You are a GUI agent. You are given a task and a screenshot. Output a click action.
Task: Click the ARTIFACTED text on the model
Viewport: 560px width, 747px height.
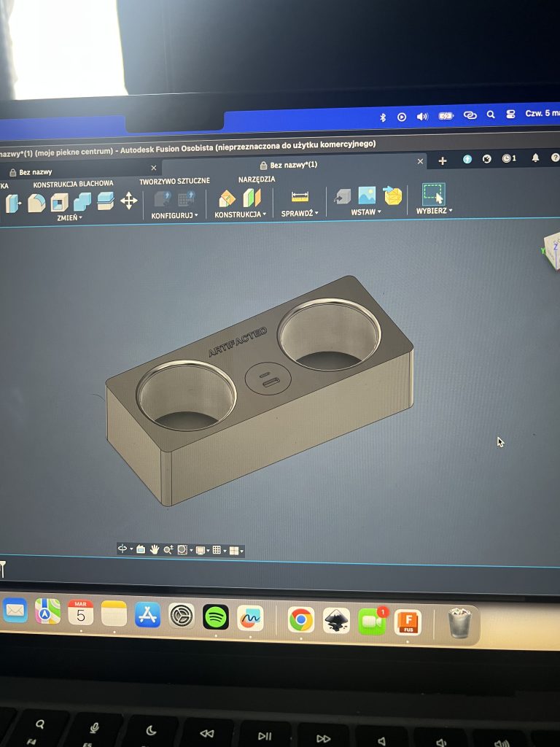pos(238,341)
